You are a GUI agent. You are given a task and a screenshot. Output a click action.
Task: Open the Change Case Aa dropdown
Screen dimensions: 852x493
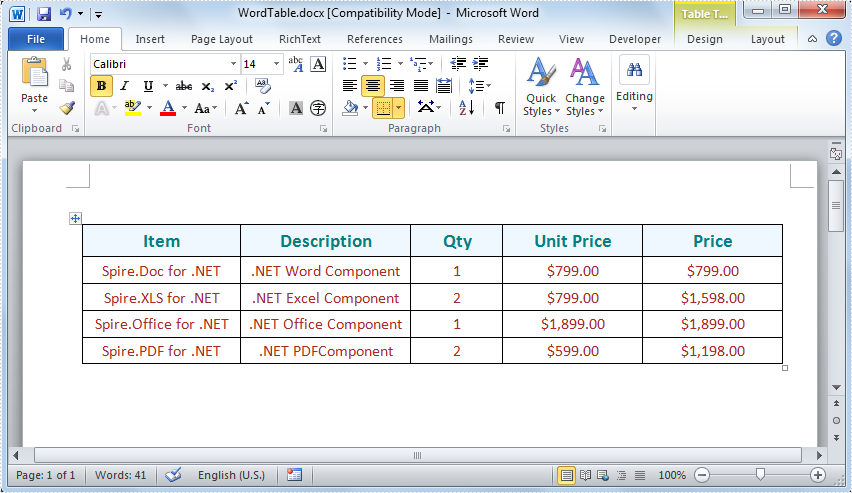pyautogui.click(x=206, y=108)
